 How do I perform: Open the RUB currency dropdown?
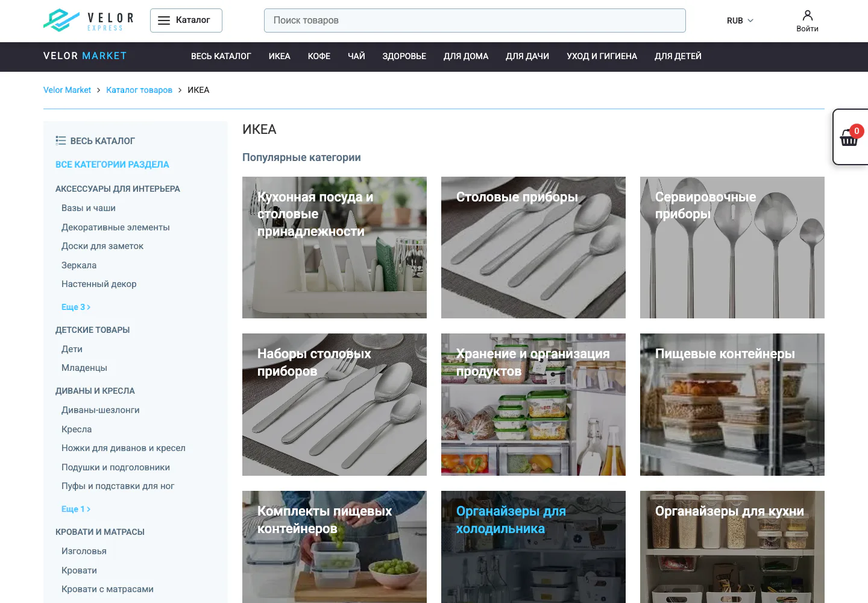740,21
